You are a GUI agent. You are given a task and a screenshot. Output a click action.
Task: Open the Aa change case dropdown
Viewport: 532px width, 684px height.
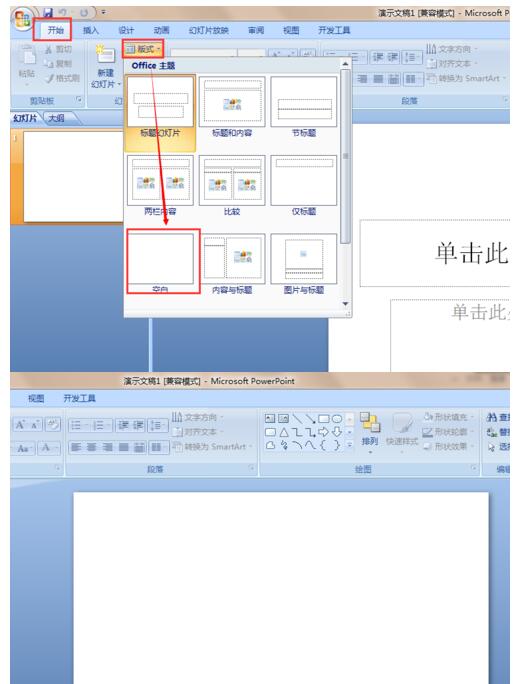pos(24,448)
